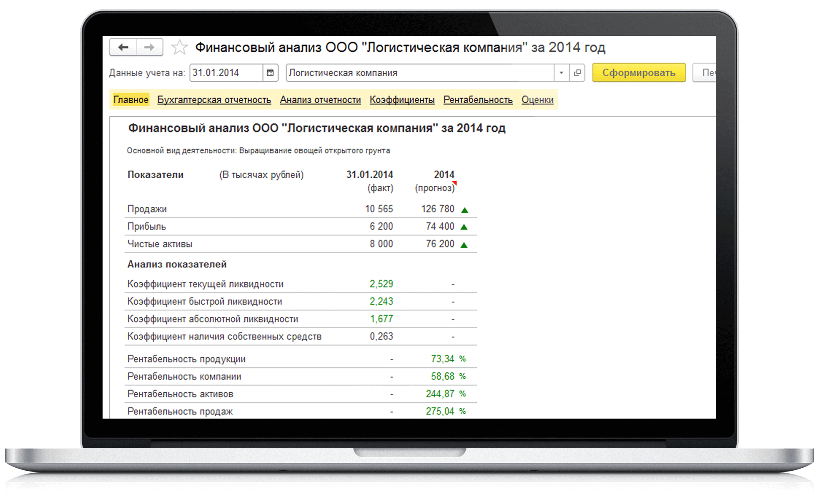This screenshot has width=818, height=504.
Task: Click the Логистическая компания organization field
Action: pos(420,73)
